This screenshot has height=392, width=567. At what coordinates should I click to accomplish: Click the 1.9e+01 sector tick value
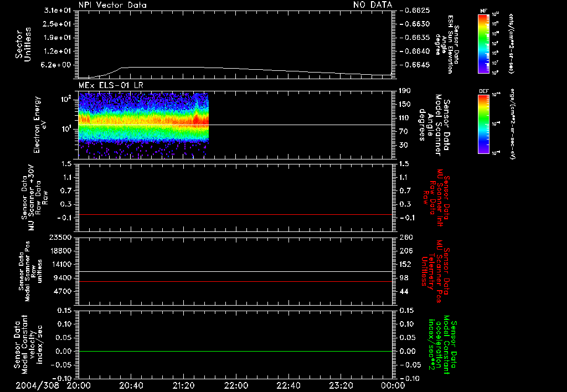(x=58, y=38)
